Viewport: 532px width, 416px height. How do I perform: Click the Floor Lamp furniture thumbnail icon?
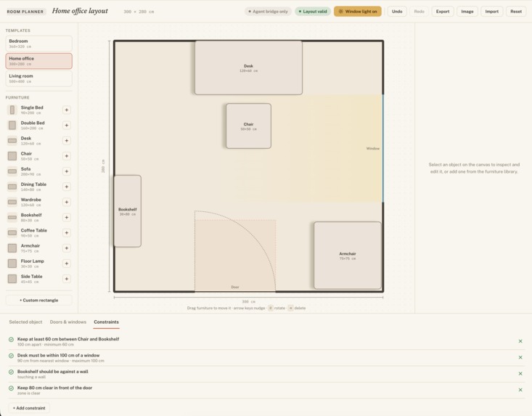12,264
